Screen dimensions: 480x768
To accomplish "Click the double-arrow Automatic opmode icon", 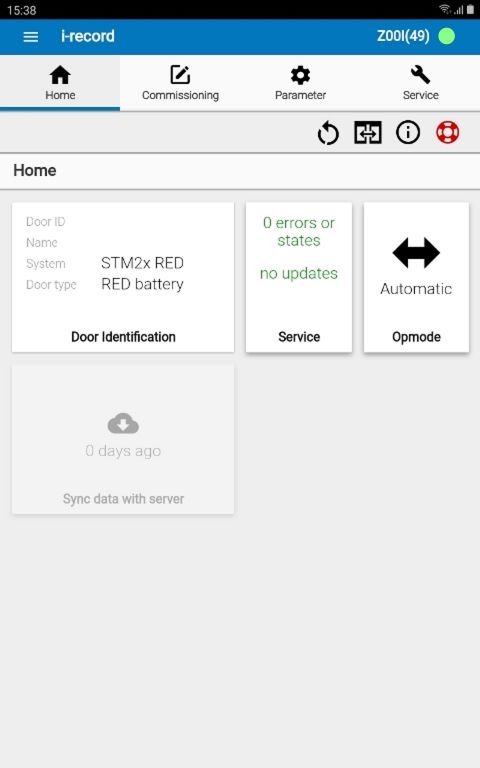I will (x=416, y=253).
